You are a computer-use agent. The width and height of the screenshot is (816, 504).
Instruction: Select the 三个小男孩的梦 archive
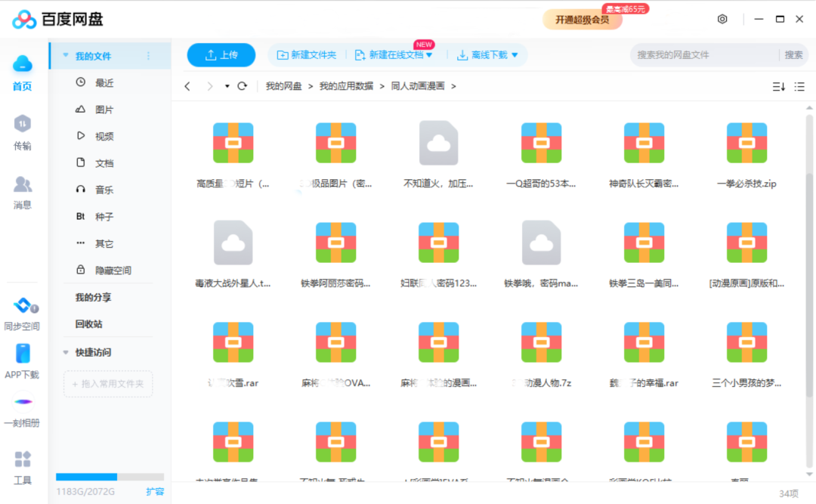coord(746,354)
